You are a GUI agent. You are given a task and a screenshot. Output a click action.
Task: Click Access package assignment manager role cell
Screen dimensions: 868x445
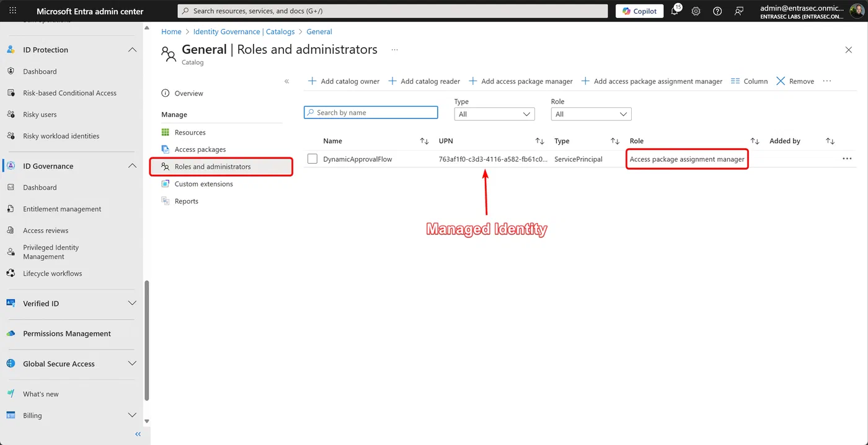[x=687, y=159]
